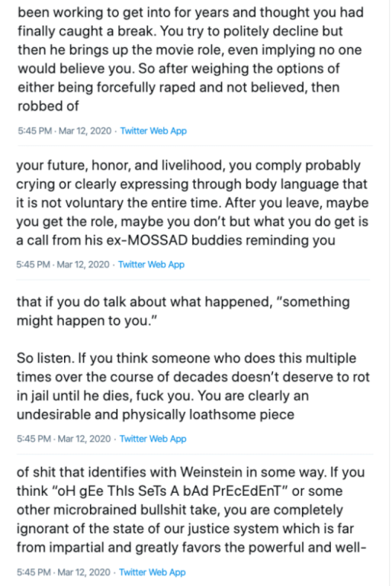Click the line 'finally caught a break'
392x586 pixels.
click(x=180, y=31)
